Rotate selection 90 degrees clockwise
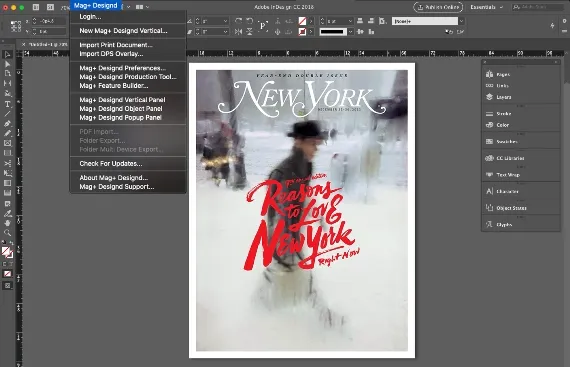This screenshot has height=367, width=570. coord(238,21)
